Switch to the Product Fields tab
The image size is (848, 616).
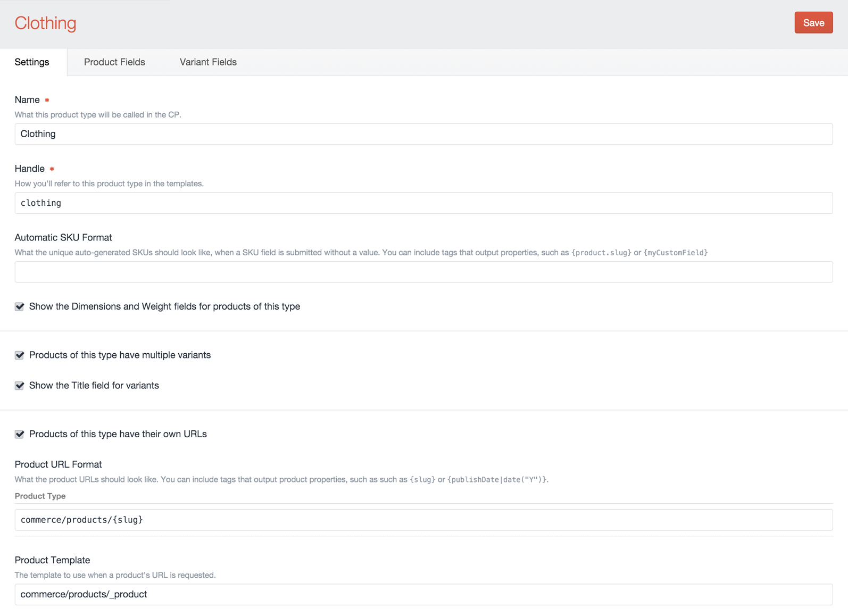point(114,62)
